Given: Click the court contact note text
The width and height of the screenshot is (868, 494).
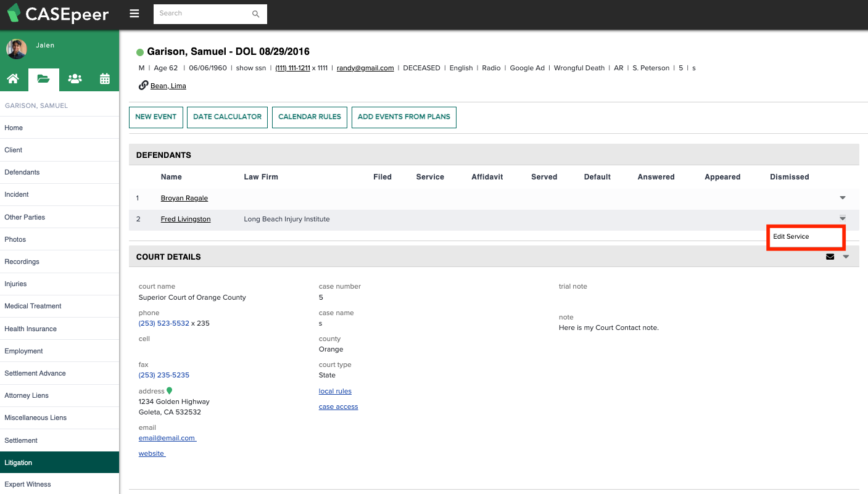Looking at the screenshot, I should click(608, 327).
